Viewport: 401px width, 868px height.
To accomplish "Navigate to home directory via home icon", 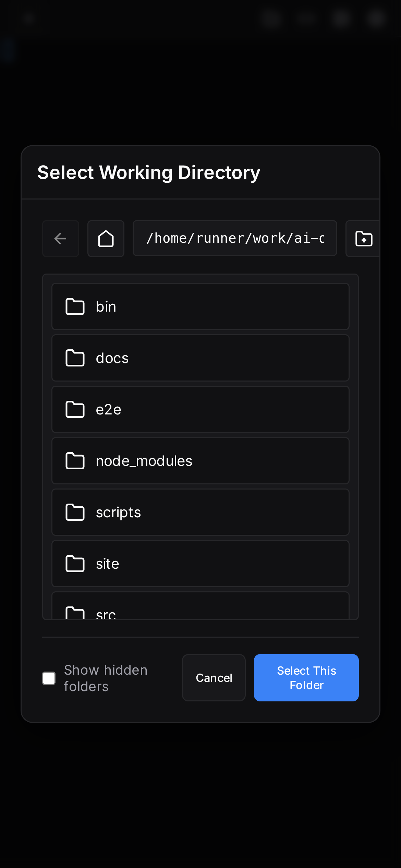I will tap(106, 239).
